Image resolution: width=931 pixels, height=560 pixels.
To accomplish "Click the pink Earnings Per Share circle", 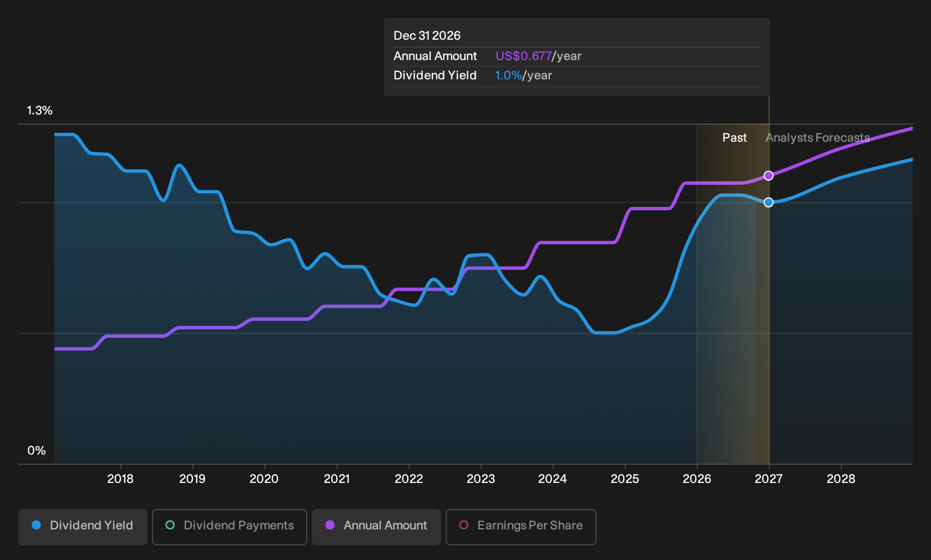I will [x=464, y=525].
